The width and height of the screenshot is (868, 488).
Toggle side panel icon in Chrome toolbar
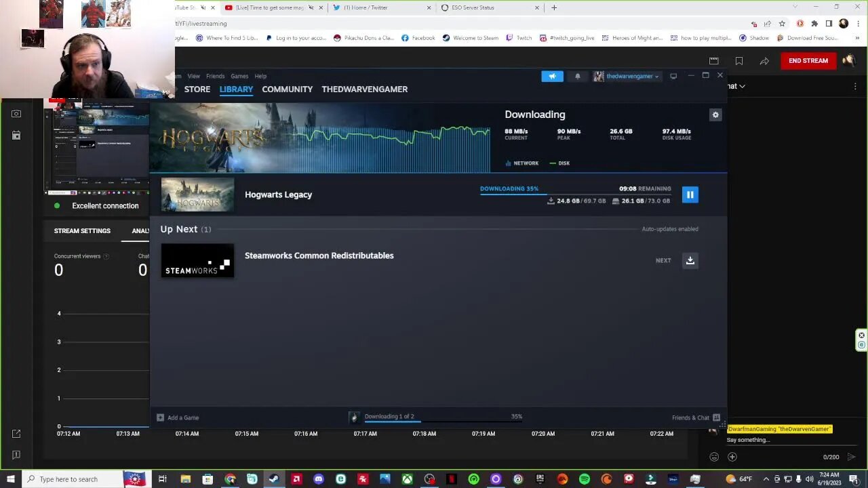pos(829,23)
